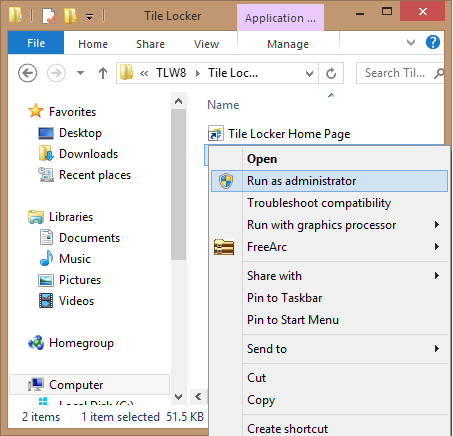Click the navigation pane scroll down arrow
This screenshot has height=436, width=453.
click(178, 396)
